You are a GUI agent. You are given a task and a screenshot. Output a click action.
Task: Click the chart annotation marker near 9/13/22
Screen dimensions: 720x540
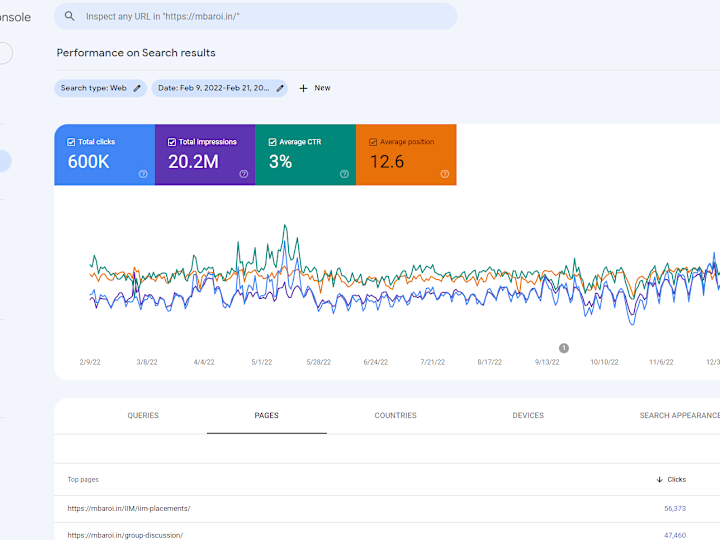(564, 348)
